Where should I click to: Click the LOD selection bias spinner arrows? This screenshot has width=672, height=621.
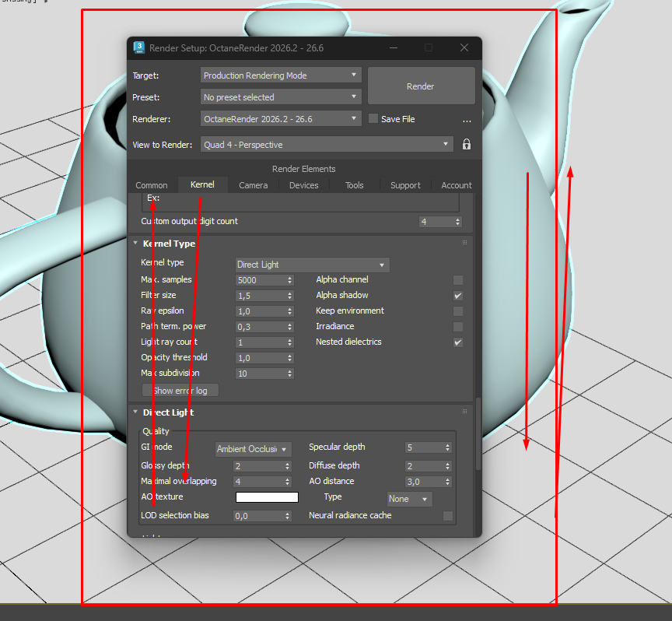click(x=288, y=516)
